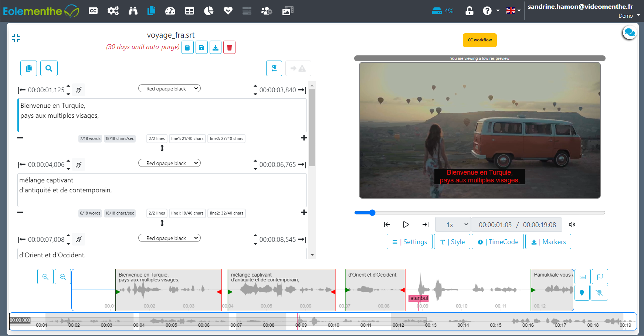644x336 pixels.
Task: Delete voyage_fra.srt with the red trash icon
Action: pyautogui.click(x=229, y=47)
